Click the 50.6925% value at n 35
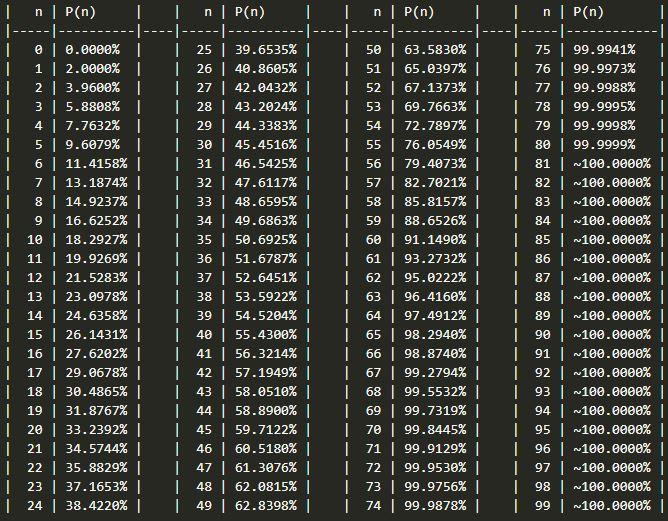The width and height of the screenshot is (668, 521). tap(265, 239)
